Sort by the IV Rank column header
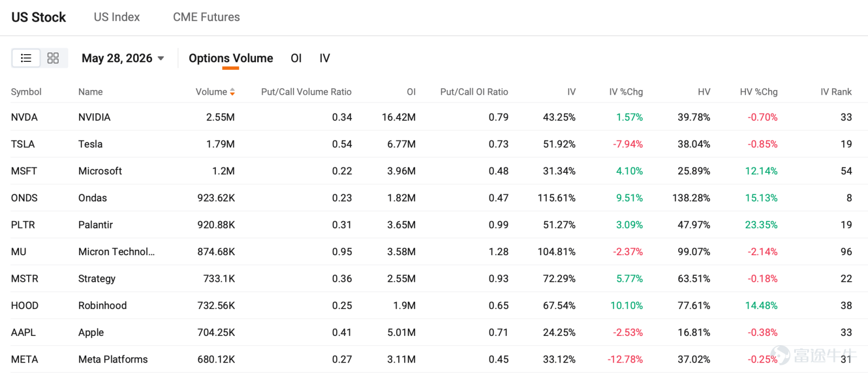The image size is (868, 375). tap(836, 92)
